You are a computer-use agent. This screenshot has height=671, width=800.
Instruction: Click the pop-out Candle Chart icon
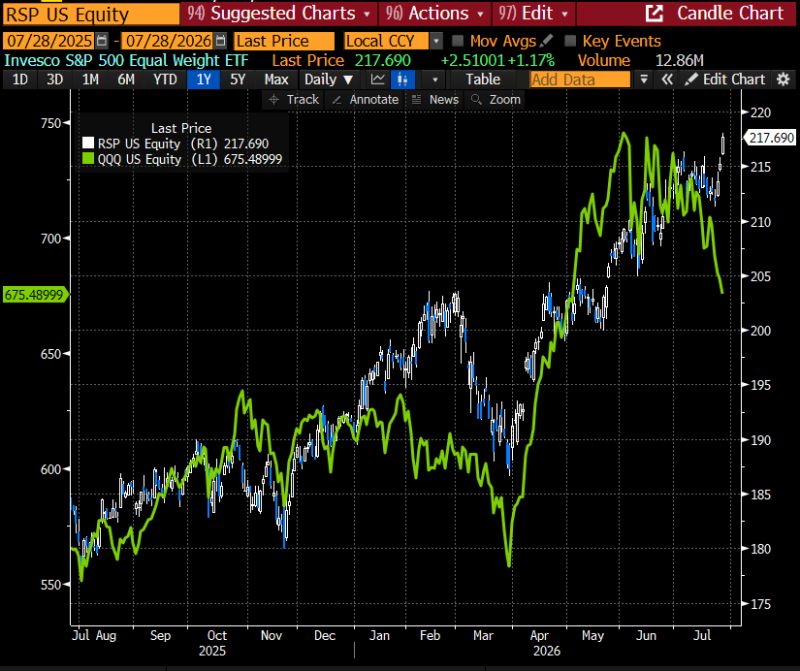655,14
